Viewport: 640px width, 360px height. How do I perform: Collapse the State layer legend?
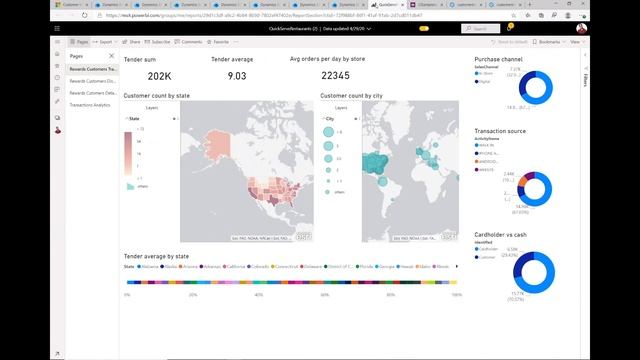coord(127,118)
